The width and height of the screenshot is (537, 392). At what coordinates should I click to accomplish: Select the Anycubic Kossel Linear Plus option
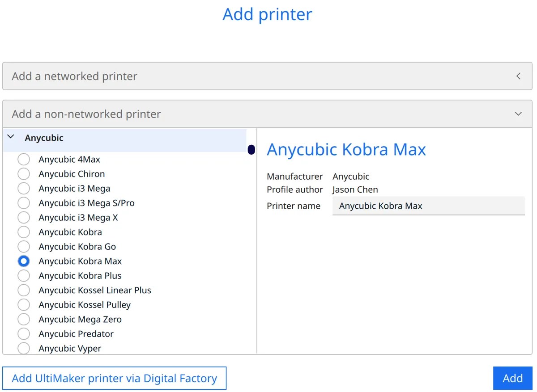pos(24,290)
